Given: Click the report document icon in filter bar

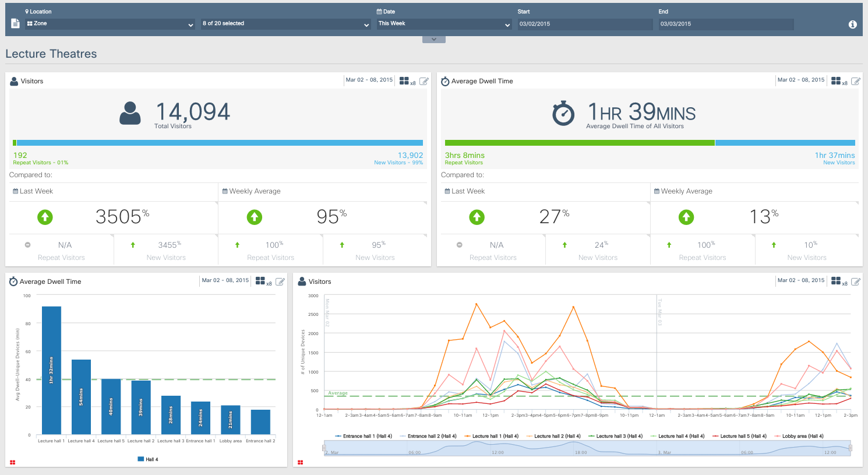Looking at the screenshot, I should coord(16,24).
